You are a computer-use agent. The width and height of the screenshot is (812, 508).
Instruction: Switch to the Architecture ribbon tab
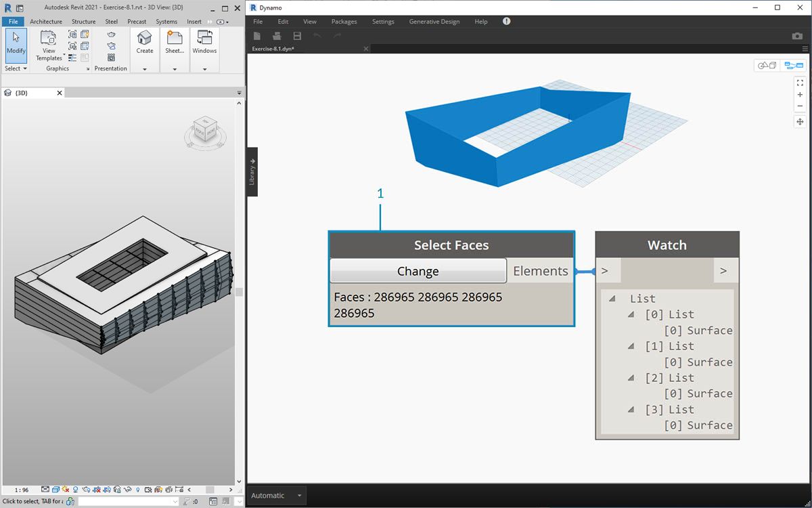click(46, 22)
